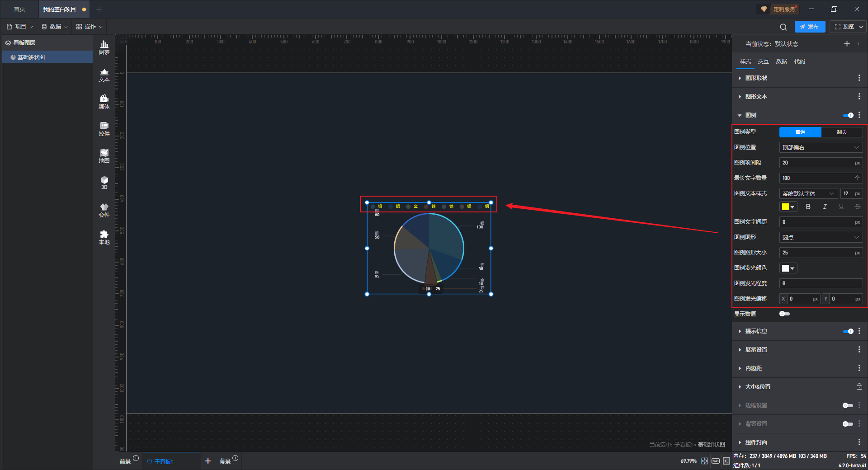Select the 普通 legend type
This screenshot has width=868, height=470.
[x=800, y=132]
